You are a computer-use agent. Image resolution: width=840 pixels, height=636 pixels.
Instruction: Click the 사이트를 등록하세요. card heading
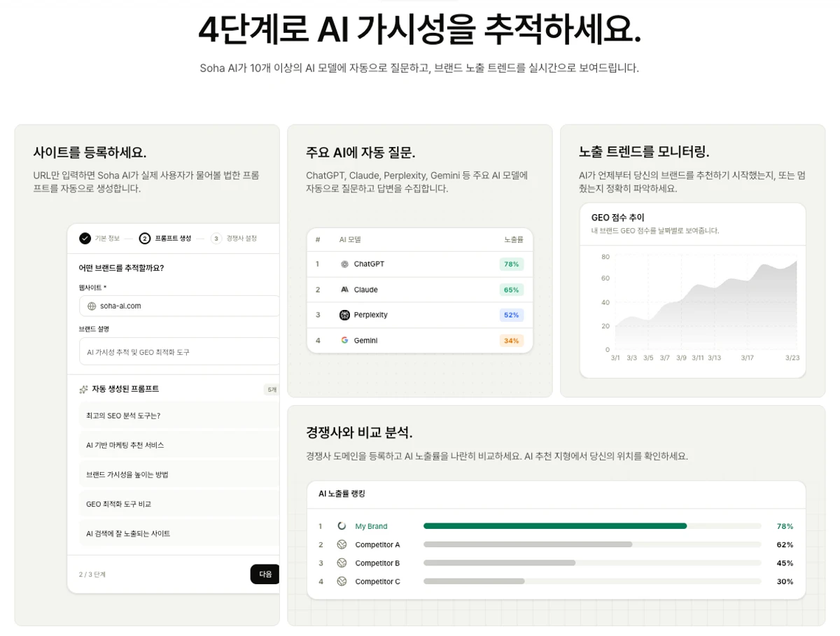click(90, 153)
